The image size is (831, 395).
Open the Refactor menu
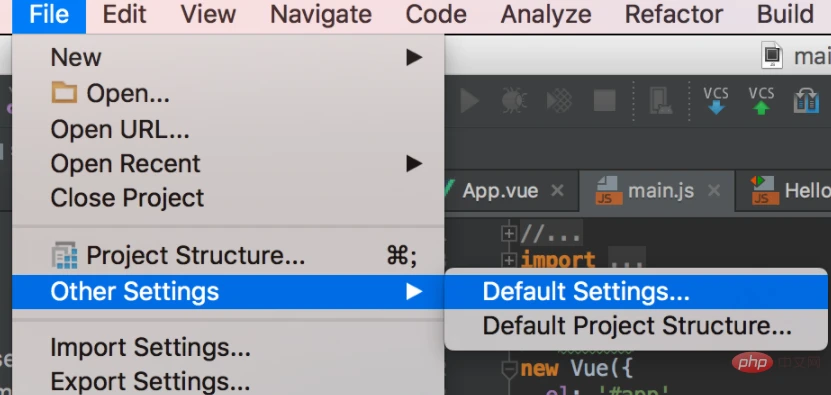pos(674,14)
